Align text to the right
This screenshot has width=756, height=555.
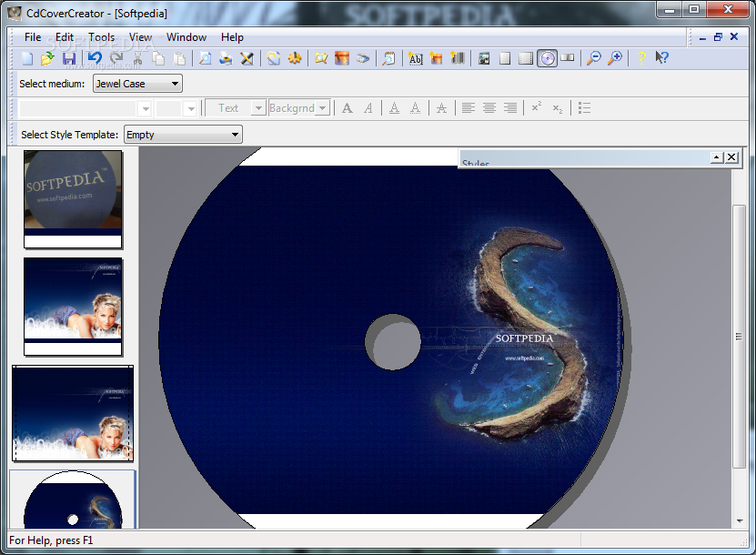pos(510,108)
